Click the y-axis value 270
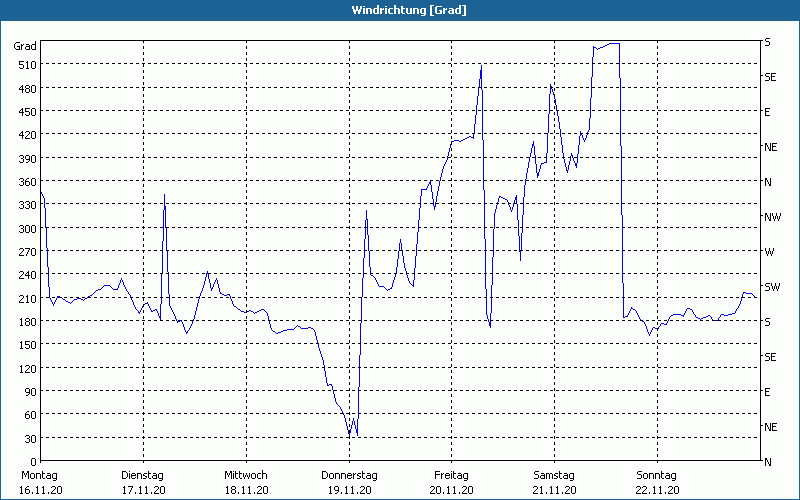The width and height of the screenshot is (800, 500). [27, 252]
